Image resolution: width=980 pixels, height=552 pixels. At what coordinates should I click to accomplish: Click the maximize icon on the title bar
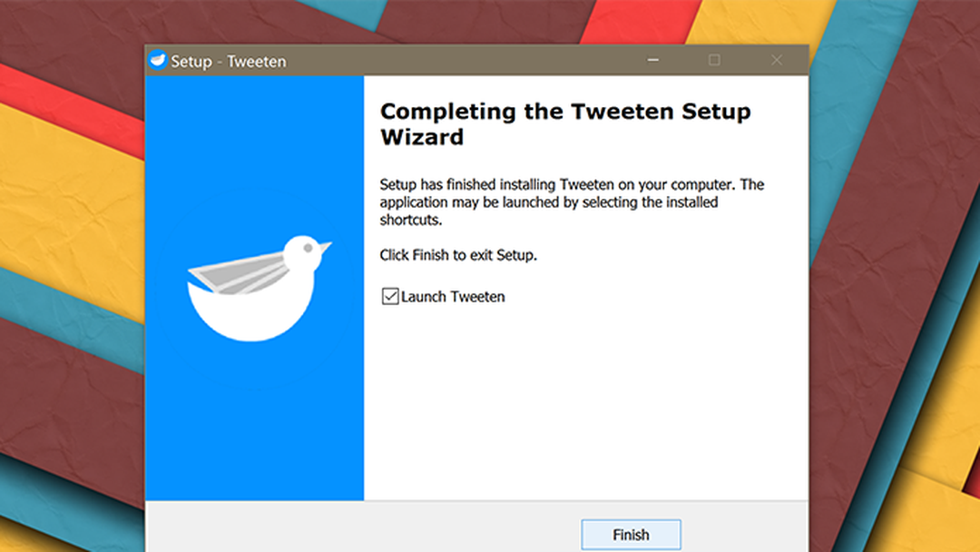(714, 60)
